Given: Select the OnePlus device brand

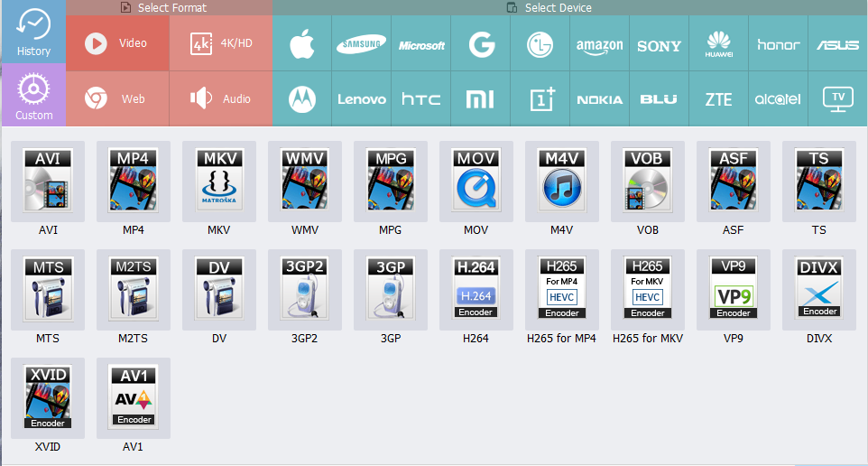Looking at the screenshot, I should [540, 98].
